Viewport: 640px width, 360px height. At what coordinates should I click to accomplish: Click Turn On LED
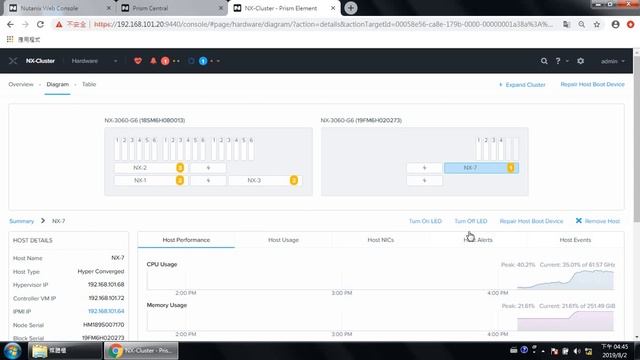pos(425,221)
